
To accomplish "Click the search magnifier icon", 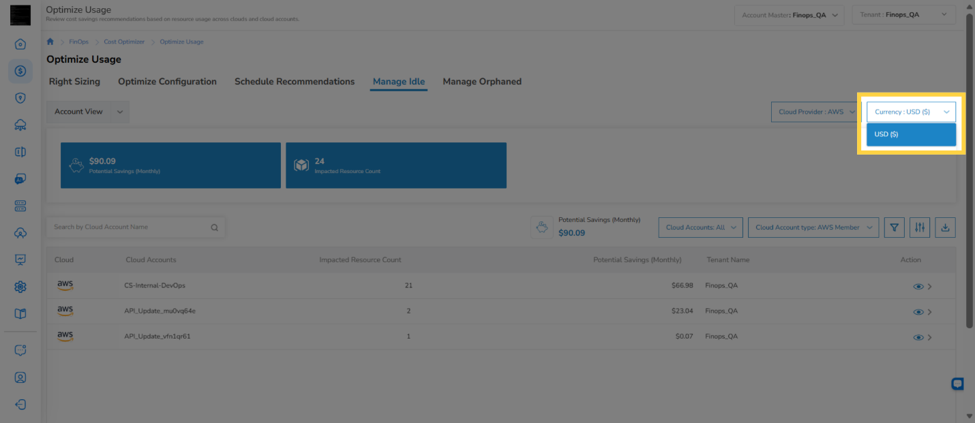I will tap(215, 228).
